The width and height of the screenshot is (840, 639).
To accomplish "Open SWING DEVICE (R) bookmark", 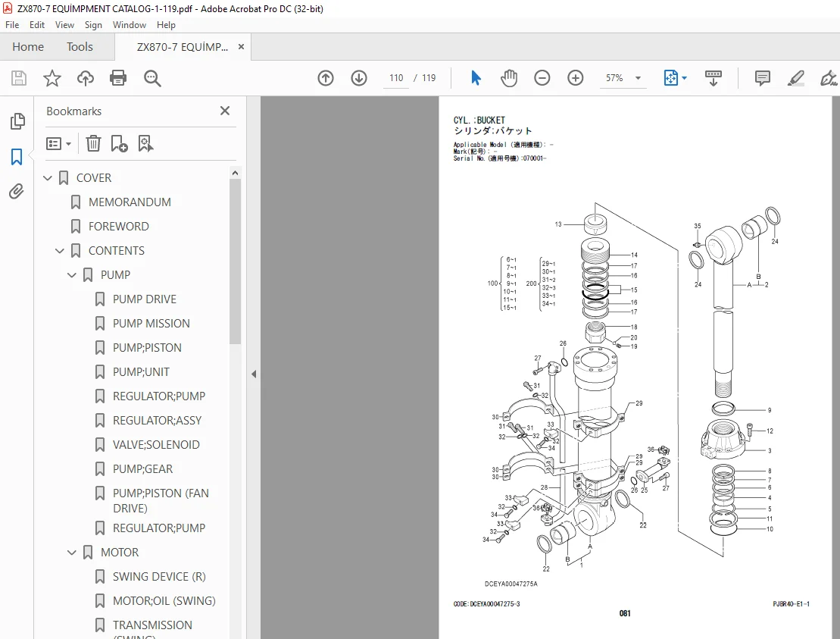I will tap(159, 577).
